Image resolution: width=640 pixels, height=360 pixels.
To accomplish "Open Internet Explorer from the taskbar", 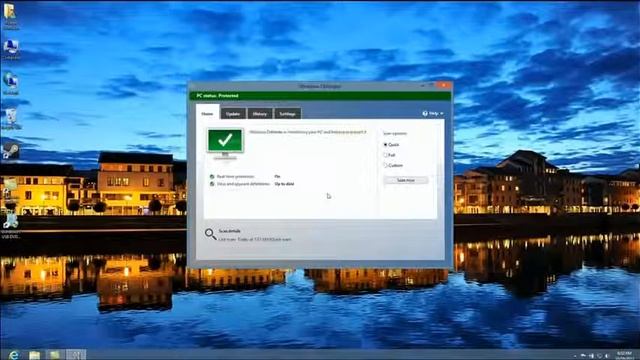I will coord(14,355).
